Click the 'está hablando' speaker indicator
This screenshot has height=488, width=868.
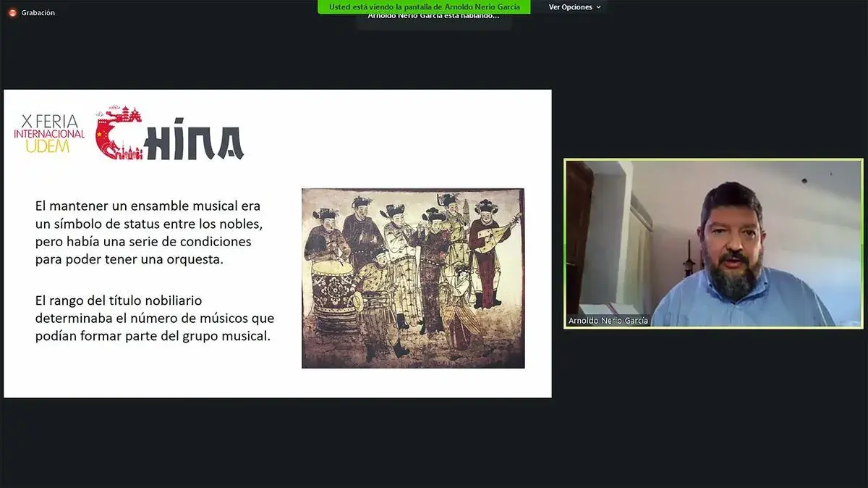coord(433,17)
